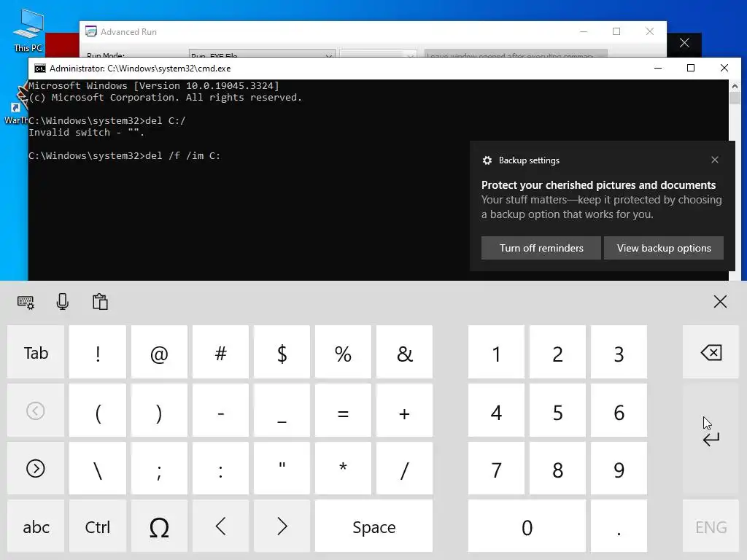Tap the forward slash key
The width and height of the screenshot is (747, 560).
404,469
